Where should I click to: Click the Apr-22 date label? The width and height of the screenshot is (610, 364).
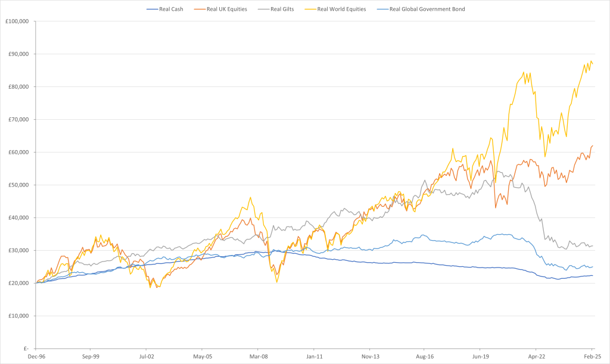point(537,357)
